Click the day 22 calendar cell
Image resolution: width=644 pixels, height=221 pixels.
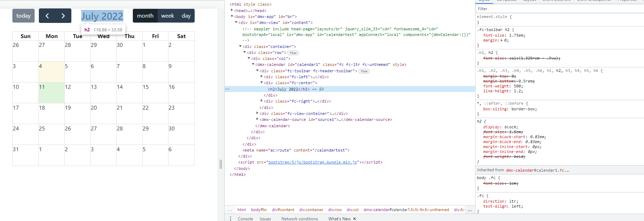[155, 113]
